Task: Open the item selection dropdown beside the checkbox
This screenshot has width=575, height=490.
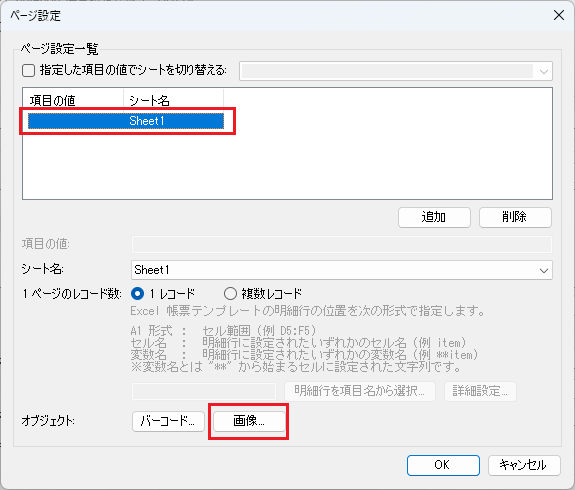Action: (x=396, y=71)
